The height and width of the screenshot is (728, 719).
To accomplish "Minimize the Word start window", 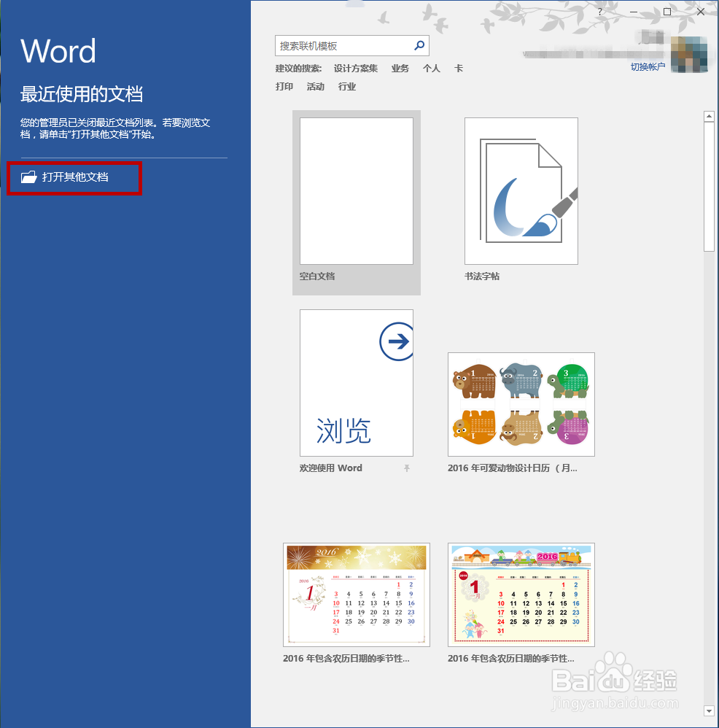I will coord(634,12).
